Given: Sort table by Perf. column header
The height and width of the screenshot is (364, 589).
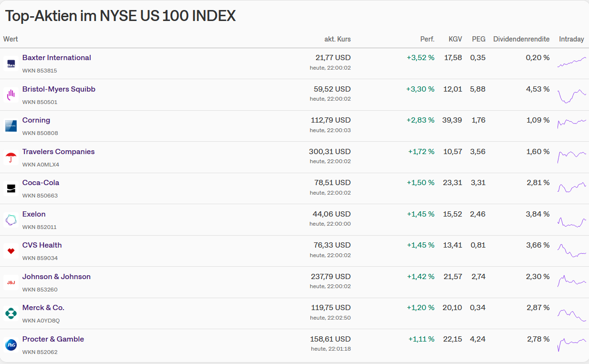Looking at the screenshot, I should click(427, 39).
